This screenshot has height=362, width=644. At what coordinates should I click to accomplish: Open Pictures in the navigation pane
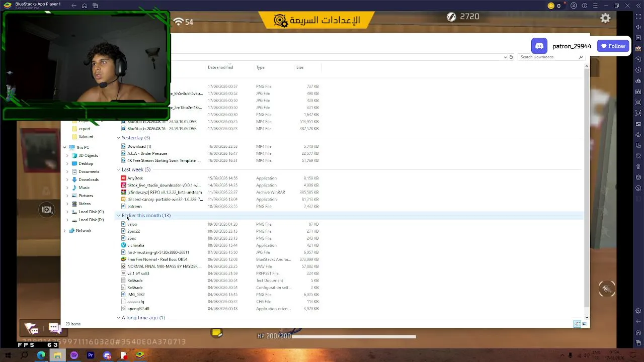point(86,196)
